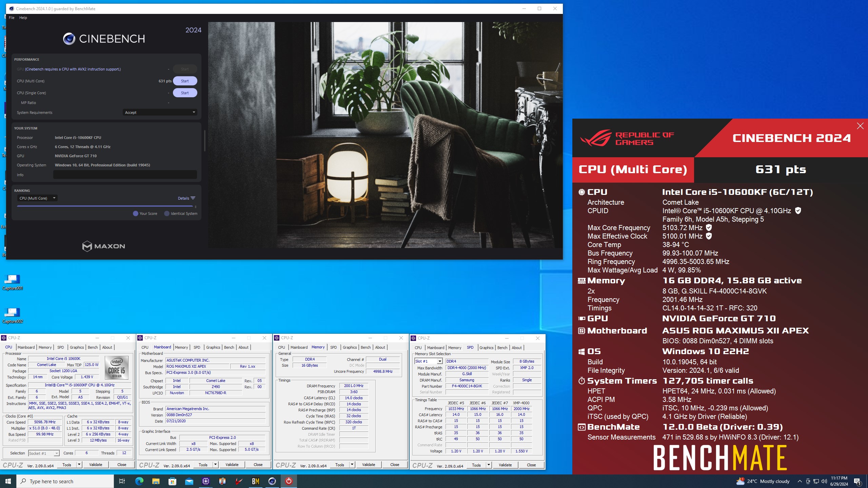
Task: Click the red ROG taskbar icon
Action: (x=239, y=481)
